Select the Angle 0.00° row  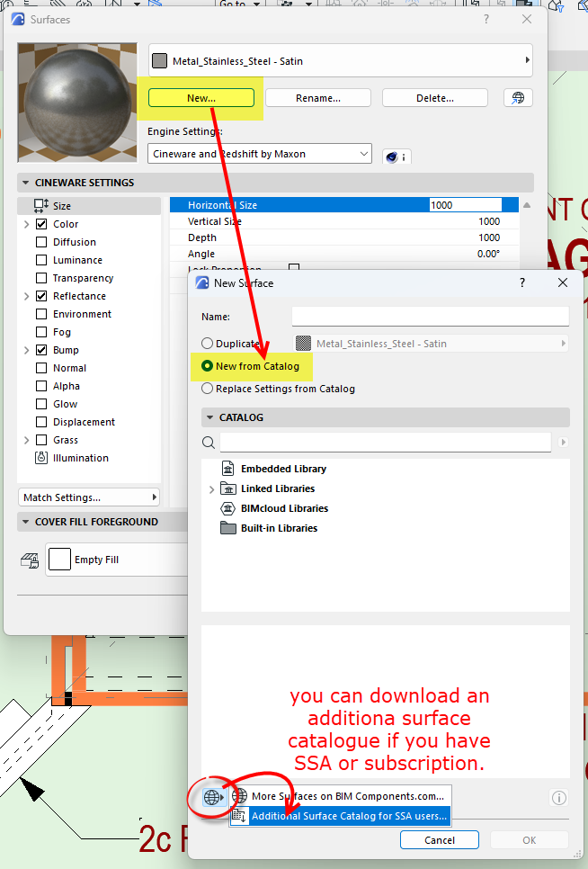pos(343,254)
